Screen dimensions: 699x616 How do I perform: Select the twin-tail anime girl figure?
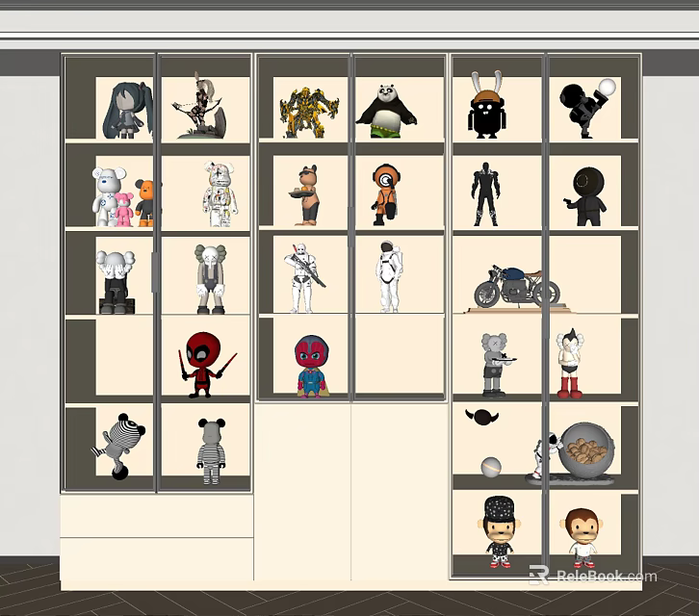click(x=127, y=111)
